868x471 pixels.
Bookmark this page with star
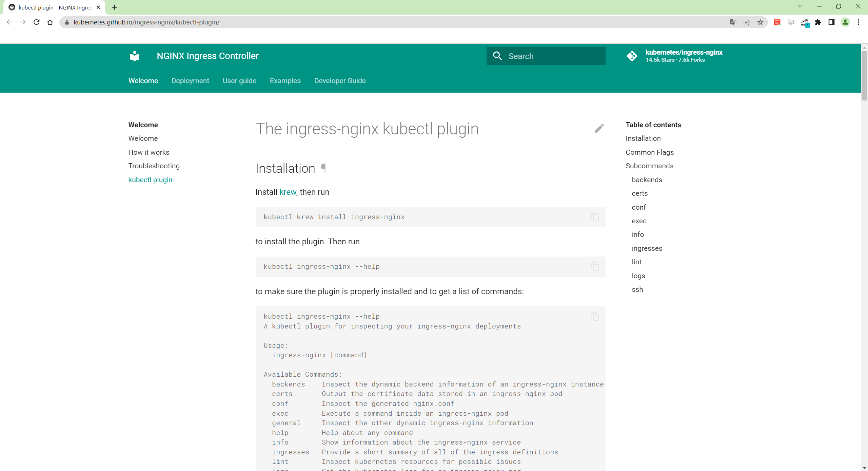click(760, 22)
